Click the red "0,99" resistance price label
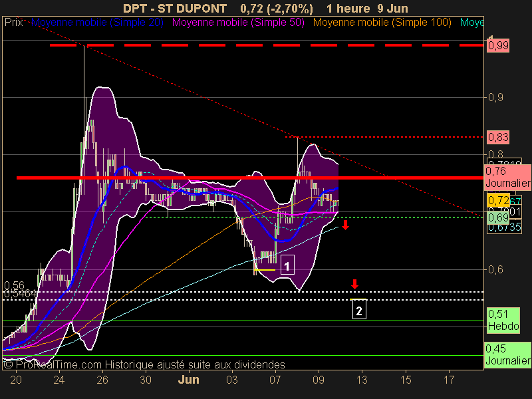The height and width of the screenshot is (399, 532). click(x=497, y=45)
